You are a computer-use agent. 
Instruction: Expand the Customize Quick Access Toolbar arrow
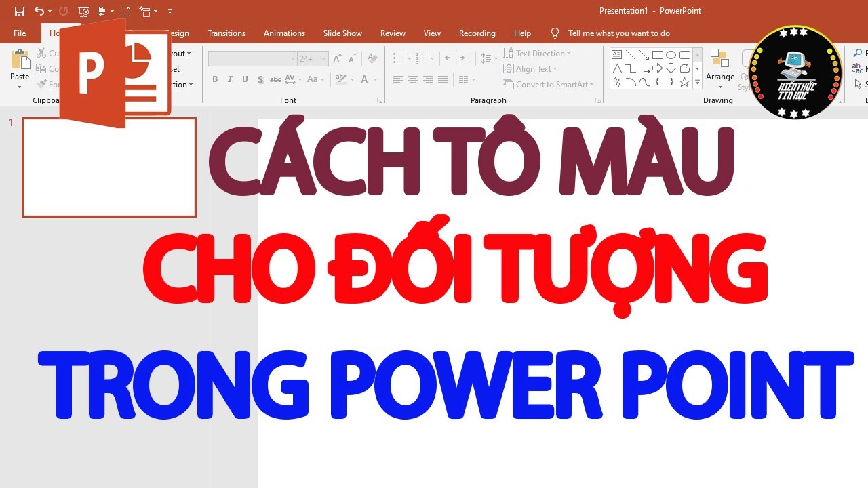170,12
